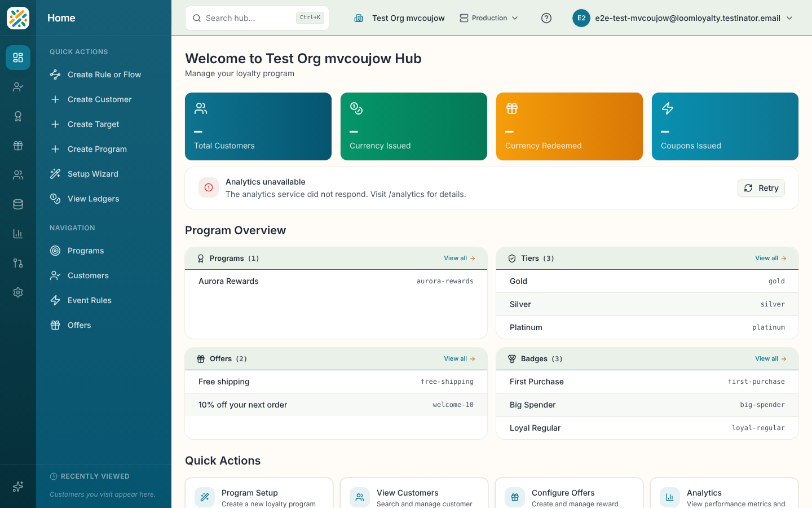This screenshot has height=508, width=812.
Task: Select the 10% off your next order row
Action: 336,405
